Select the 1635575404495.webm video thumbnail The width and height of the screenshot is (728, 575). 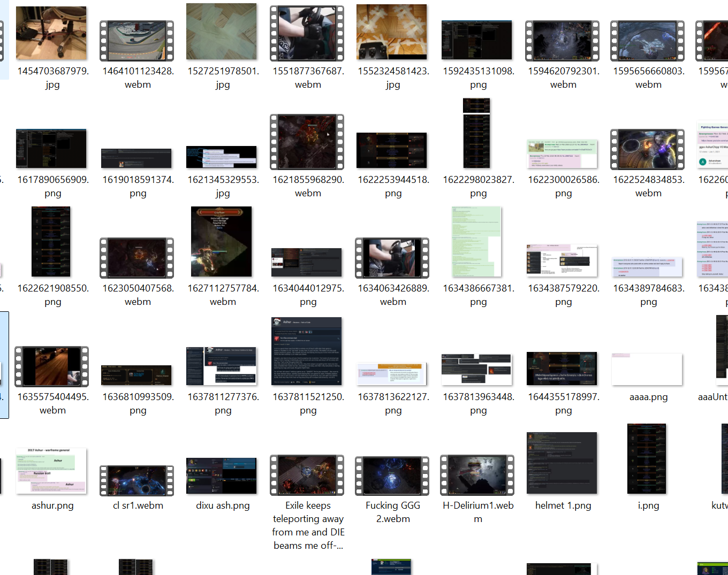coord(52,367)
